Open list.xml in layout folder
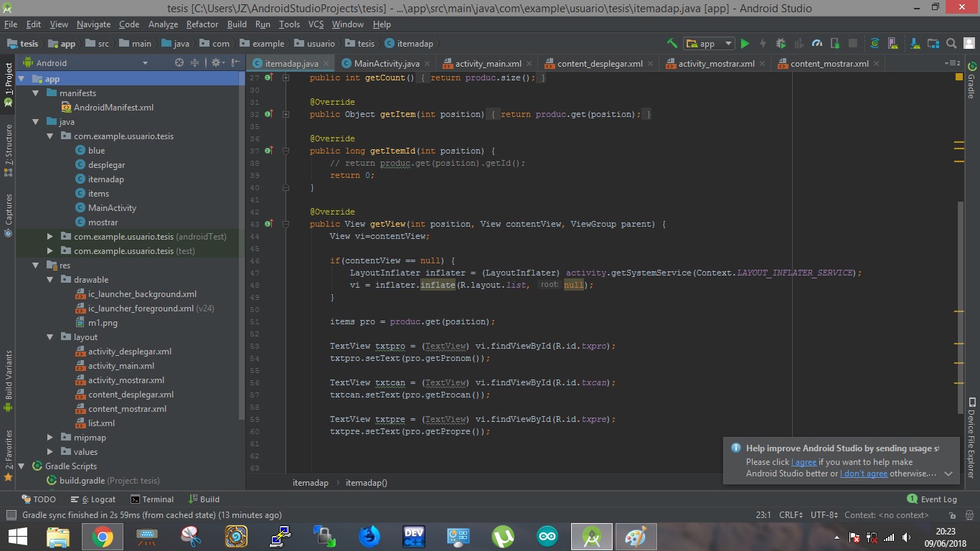This screenshot has width=980, height=551. tap(101, 423)
